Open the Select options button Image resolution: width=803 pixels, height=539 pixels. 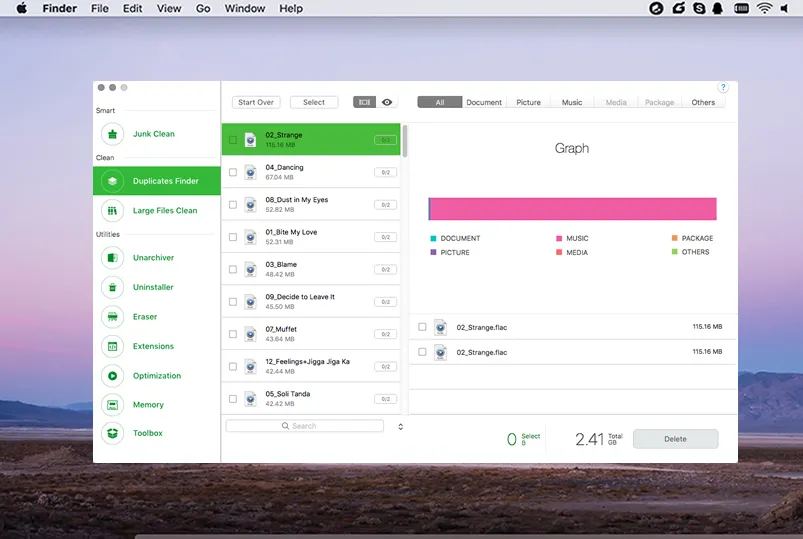[x=314, y=102]
